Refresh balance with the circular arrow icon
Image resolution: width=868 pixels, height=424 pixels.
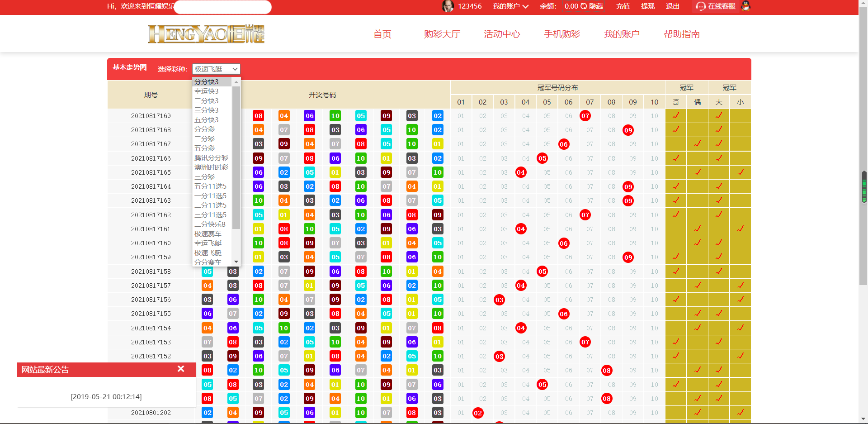point(584,6)
